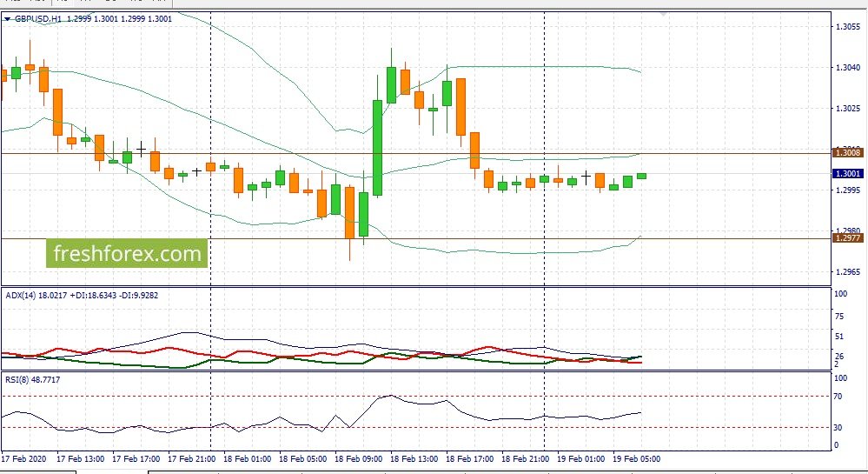Click the brown 1.3008 price level tag
The height and width of the screenshot is (474, 868).
[x=847, y=152]
